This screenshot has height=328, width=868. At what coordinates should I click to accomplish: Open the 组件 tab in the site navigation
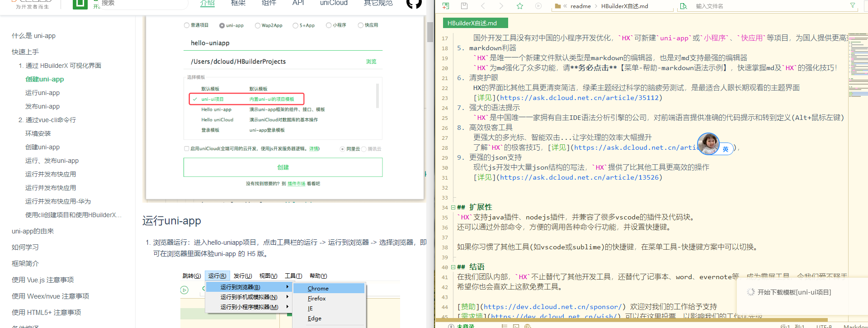tap(269, 3)
